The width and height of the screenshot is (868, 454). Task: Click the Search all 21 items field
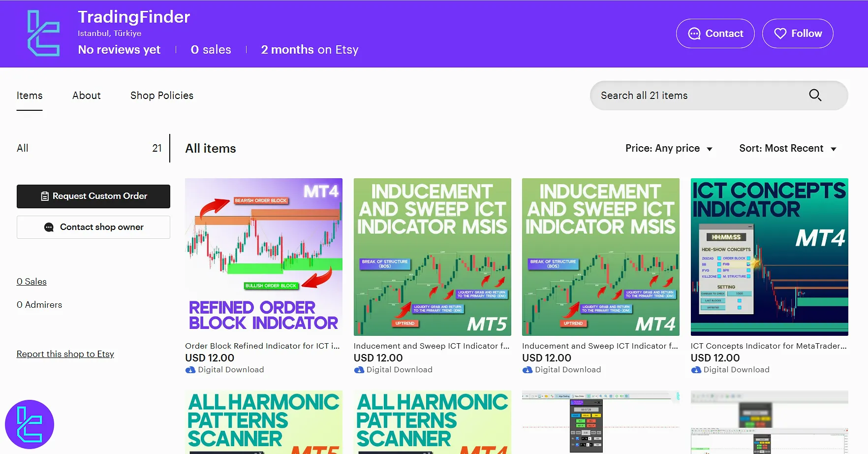(699, 96)
